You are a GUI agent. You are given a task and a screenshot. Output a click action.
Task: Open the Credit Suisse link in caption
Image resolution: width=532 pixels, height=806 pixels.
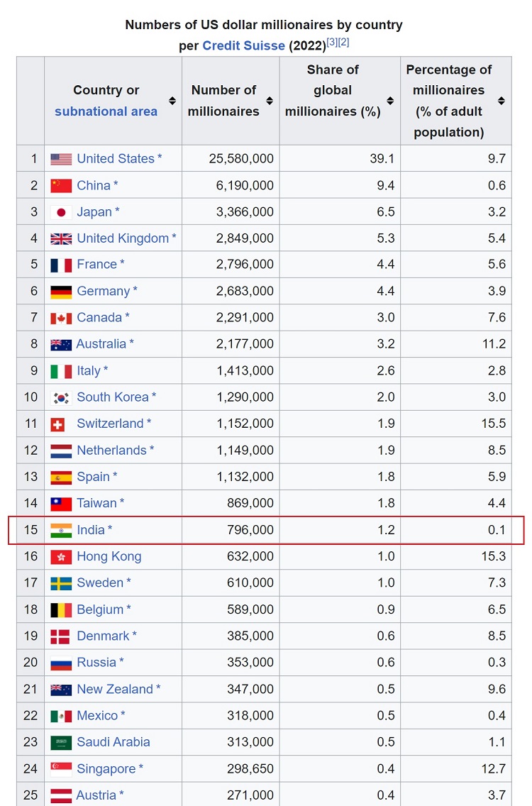coord(243,45)
